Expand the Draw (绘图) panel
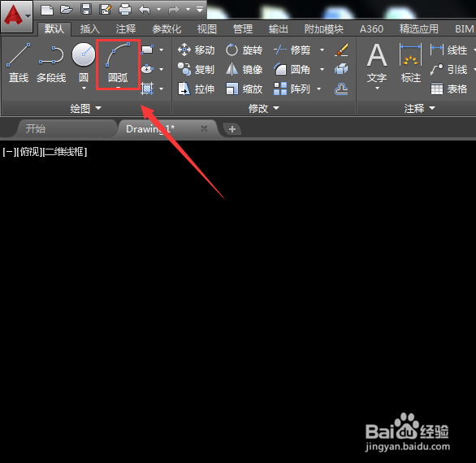 [x=85, y=108]
